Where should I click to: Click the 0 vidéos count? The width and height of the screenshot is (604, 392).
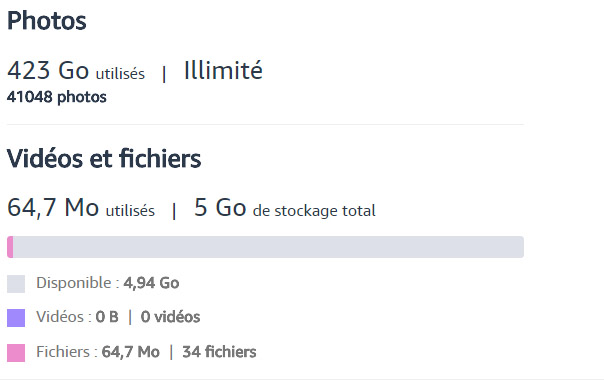[x=170, y=317]
